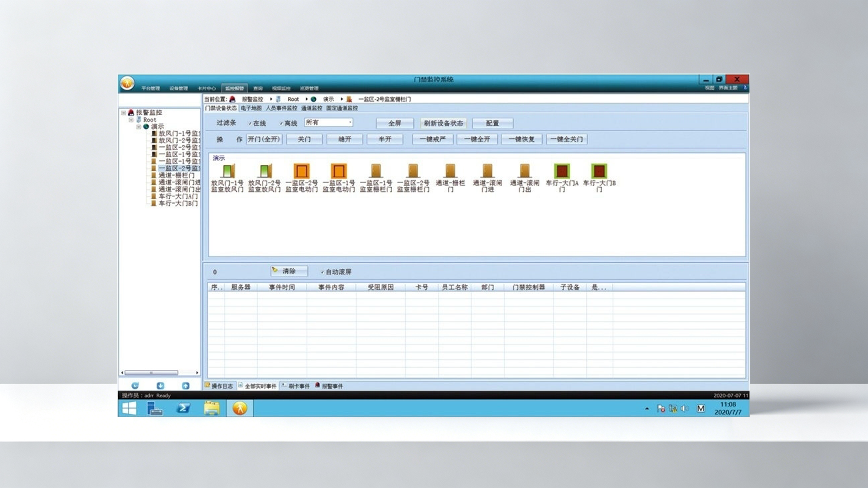
Task: Click the refresh icon below the tree panel
Action: [135, 386]
